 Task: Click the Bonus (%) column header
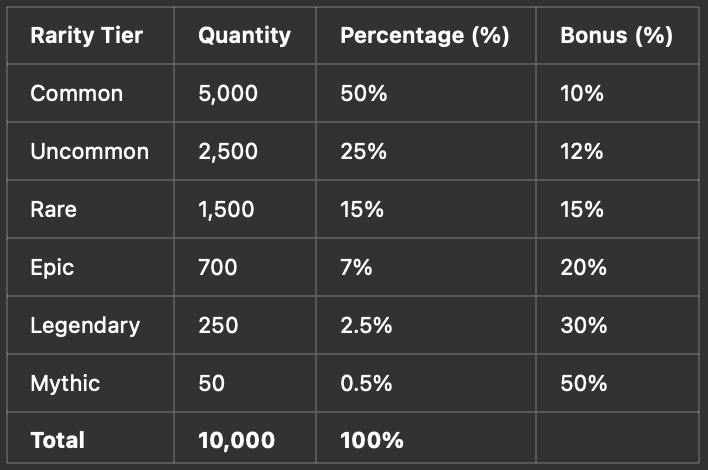616,36
